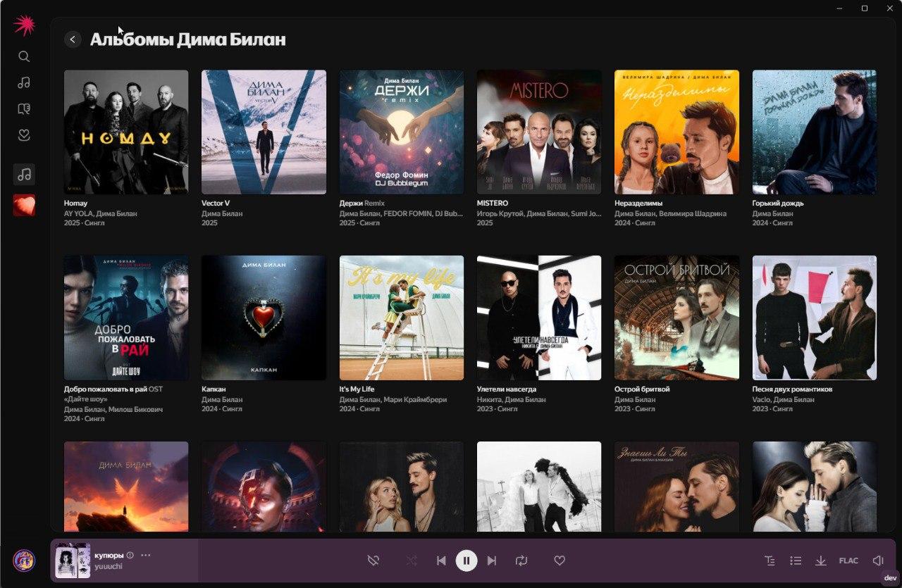902x588 pixels.
Task: Open the more options dots beside купюры
Action: 146,555
